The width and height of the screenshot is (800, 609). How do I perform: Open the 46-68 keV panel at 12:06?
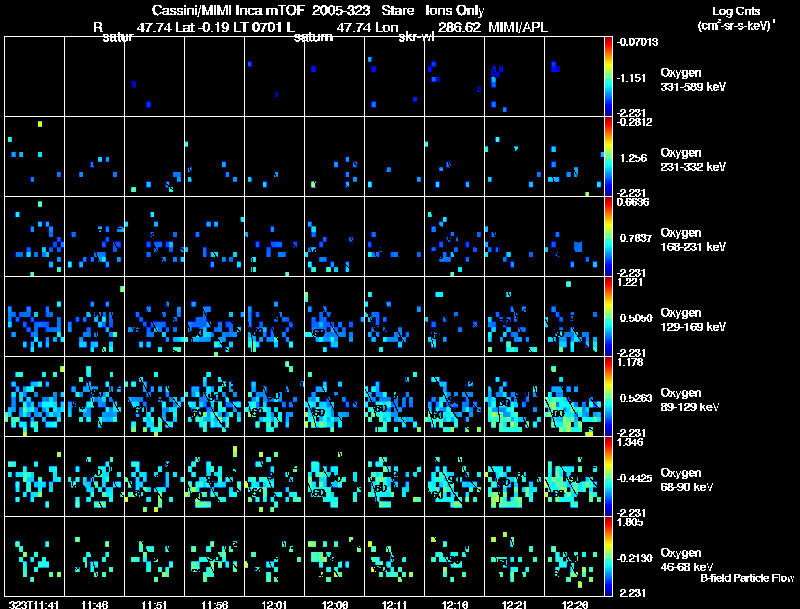[x=334, y=556]
